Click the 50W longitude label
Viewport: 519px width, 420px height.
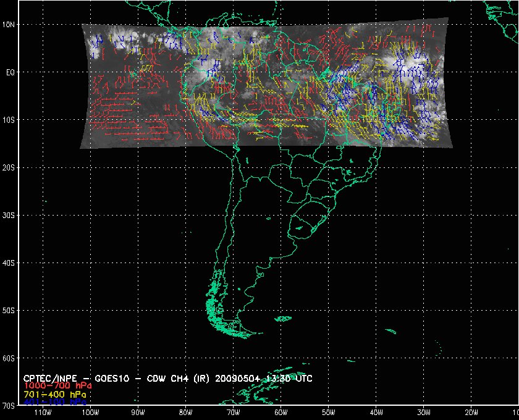(x=329, y=413)
